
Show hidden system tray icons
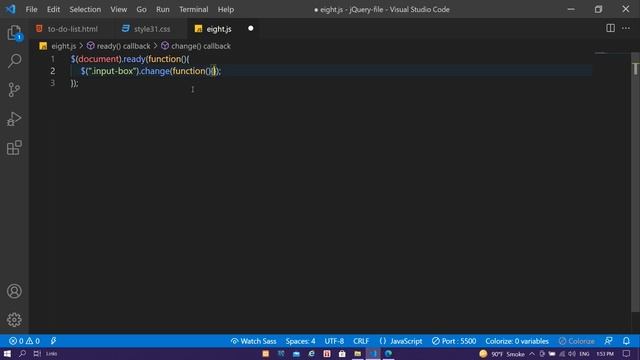tap(532, 353)
